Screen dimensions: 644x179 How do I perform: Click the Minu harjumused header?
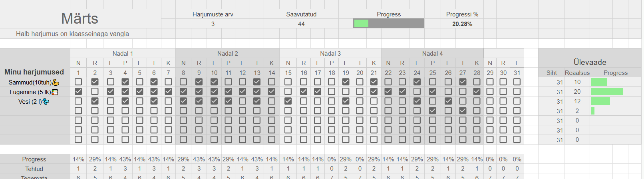[x=34, y=72]
